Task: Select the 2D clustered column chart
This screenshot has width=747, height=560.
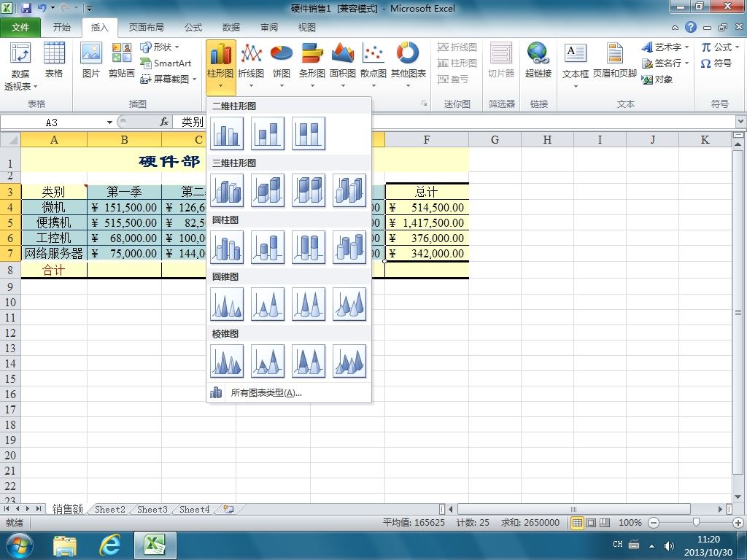Action: pyautogui.click(x=227, y=133)
